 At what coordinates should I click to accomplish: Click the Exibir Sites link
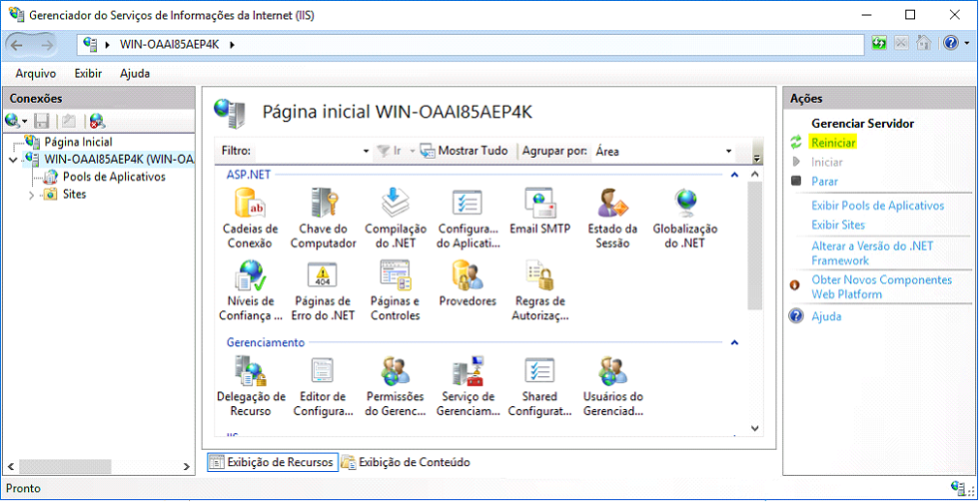pos(838,224)
